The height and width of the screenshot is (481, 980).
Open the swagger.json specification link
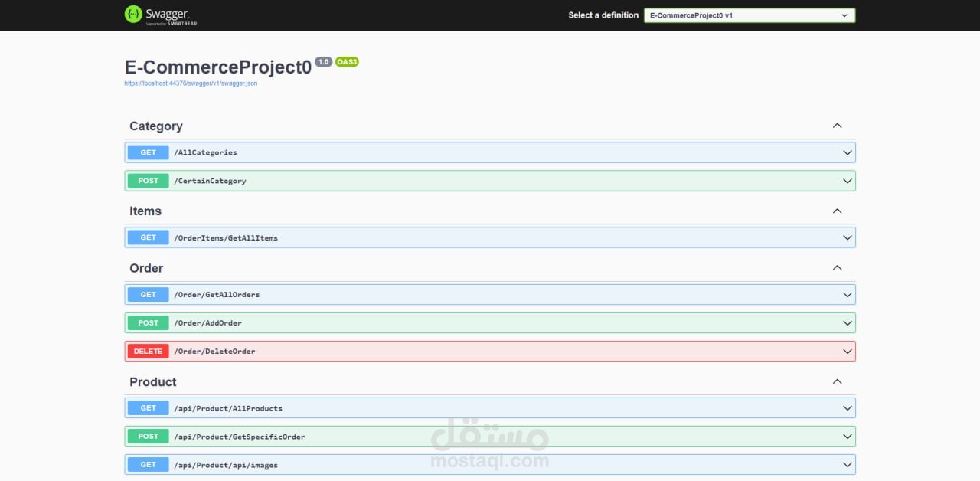click(x=191, y=83)
